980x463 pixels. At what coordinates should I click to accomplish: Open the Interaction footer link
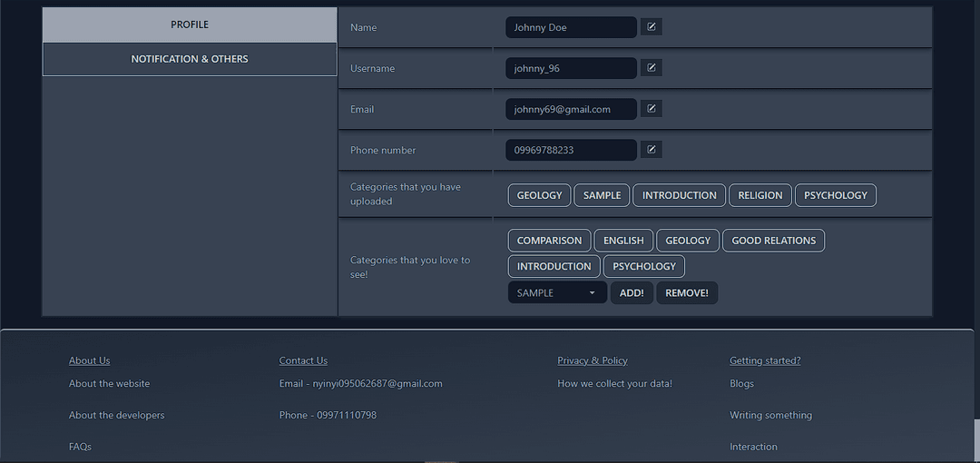click(x=754, y=447)
